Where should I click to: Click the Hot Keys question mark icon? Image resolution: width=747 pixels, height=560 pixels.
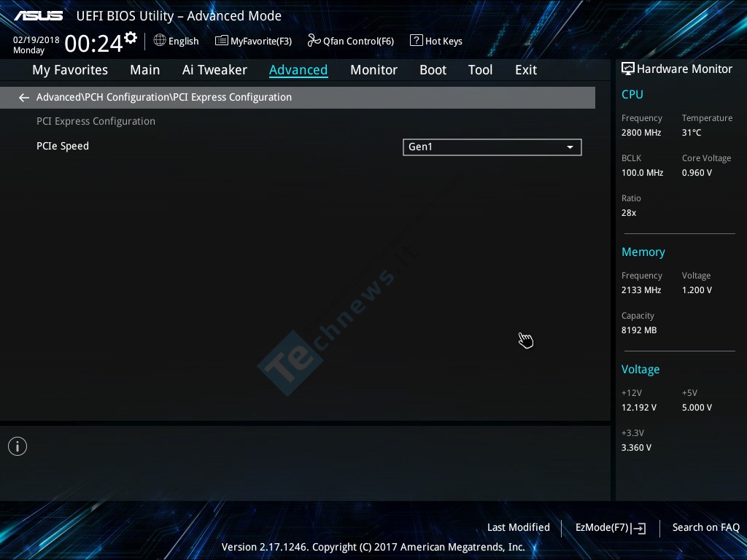click(x=416, y=41)
